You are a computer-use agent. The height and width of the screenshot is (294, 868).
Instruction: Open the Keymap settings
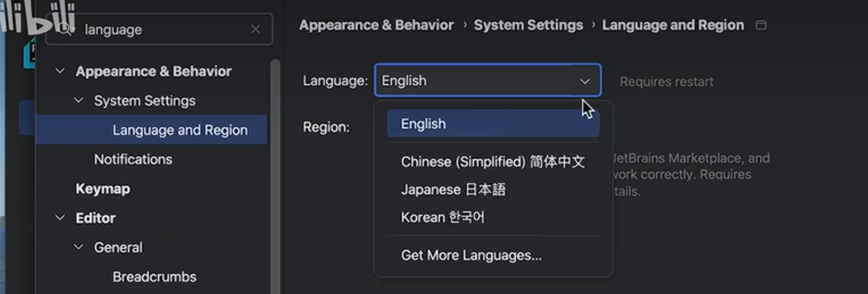[103, 189]
